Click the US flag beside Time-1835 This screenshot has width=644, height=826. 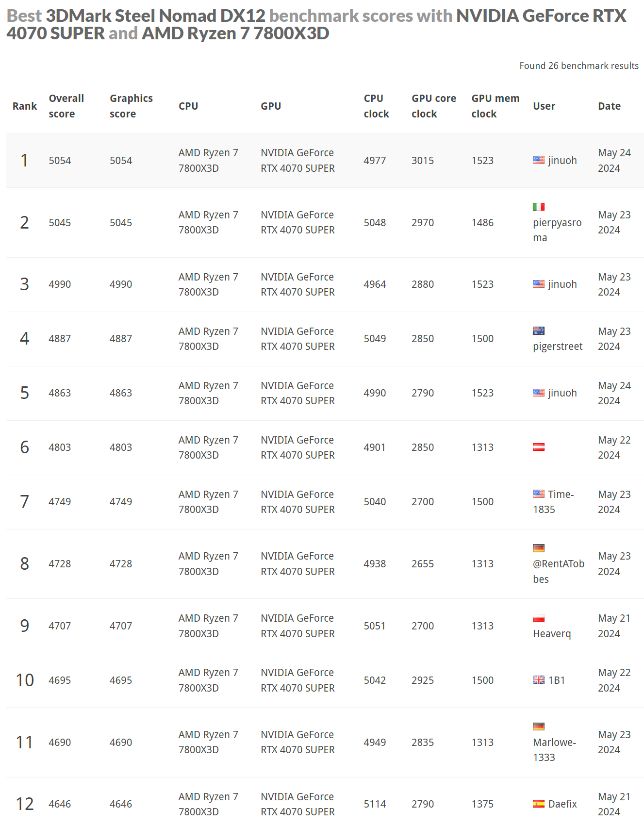(x=538, y=494)
